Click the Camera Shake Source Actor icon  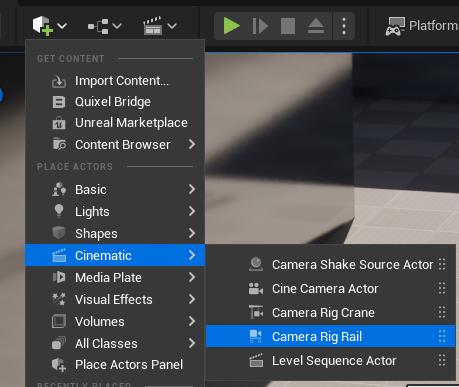(256, 264)
